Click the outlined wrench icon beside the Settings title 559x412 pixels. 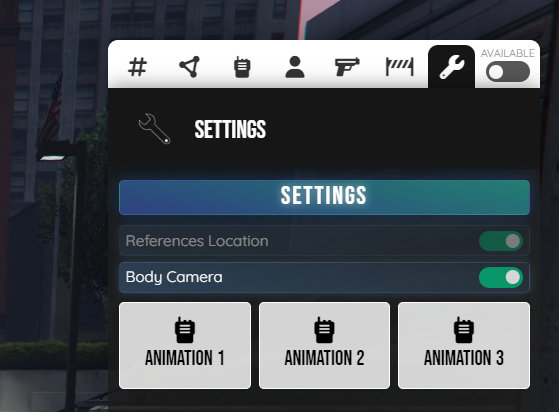point(154,129)
